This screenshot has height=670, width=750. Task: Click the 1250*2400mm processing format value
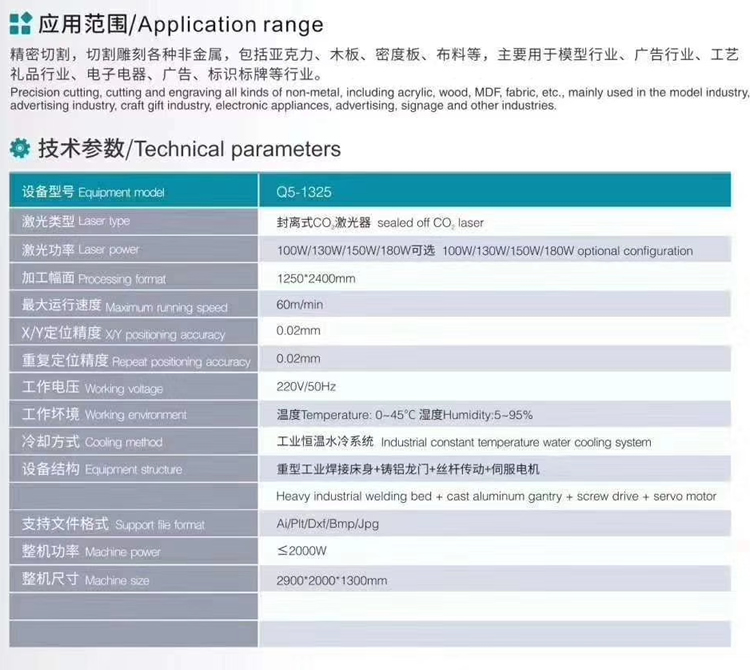[316, 278]
